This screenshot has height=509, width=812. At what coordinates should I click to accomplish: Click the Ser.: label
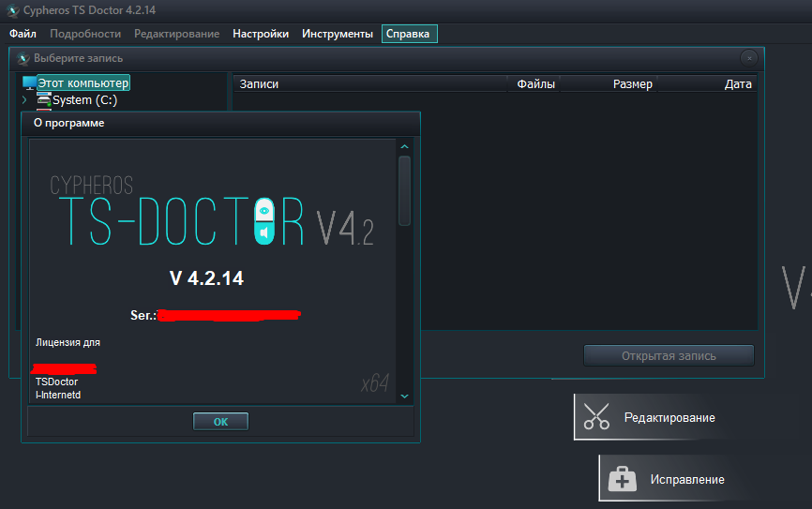(x=143, y=315)
